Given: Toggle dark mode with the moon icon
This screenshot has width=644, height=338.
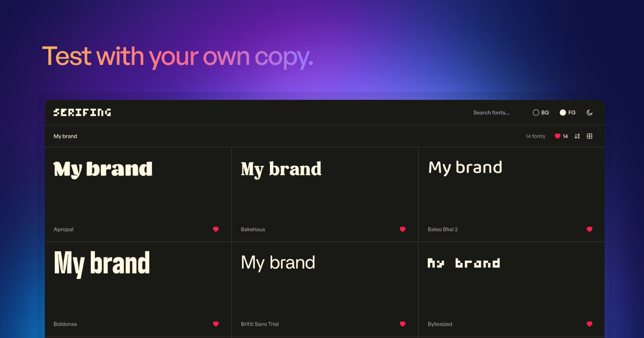Looking at the screenshot, I should tap(589, 112).
